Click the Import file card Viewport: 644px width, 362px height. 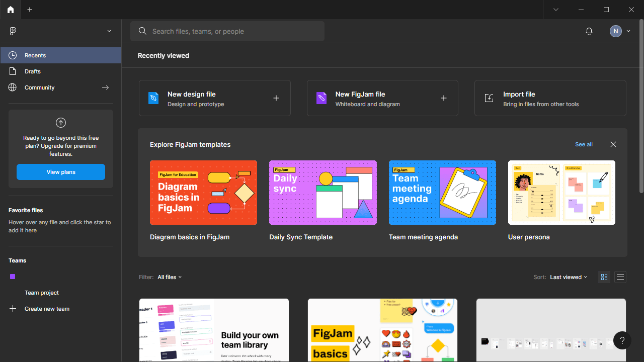tap(550, 98)
